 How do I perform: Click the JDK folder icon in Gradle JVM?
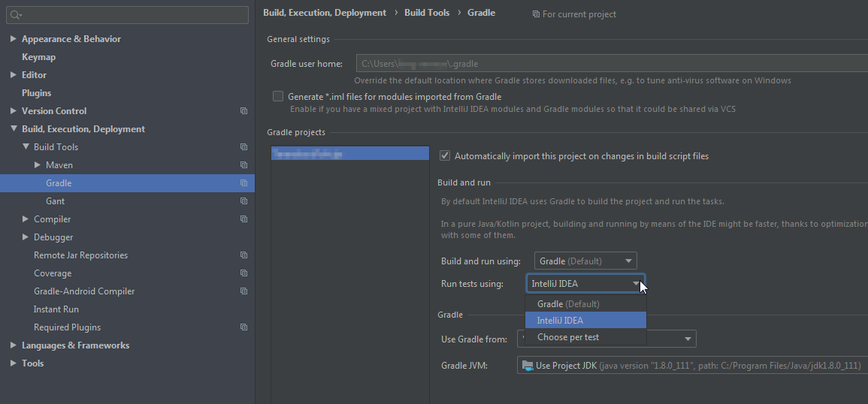click(528, 366)
